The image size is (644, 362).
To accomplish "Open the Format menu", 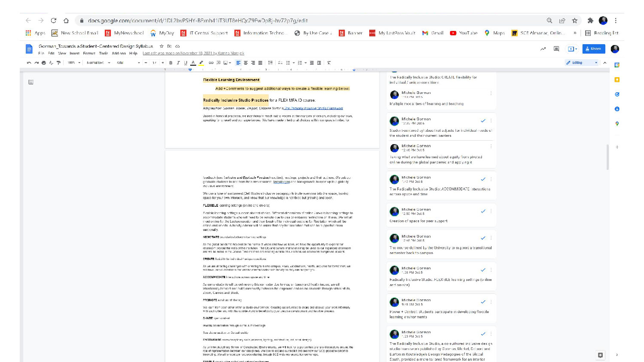I will (89, 54).
